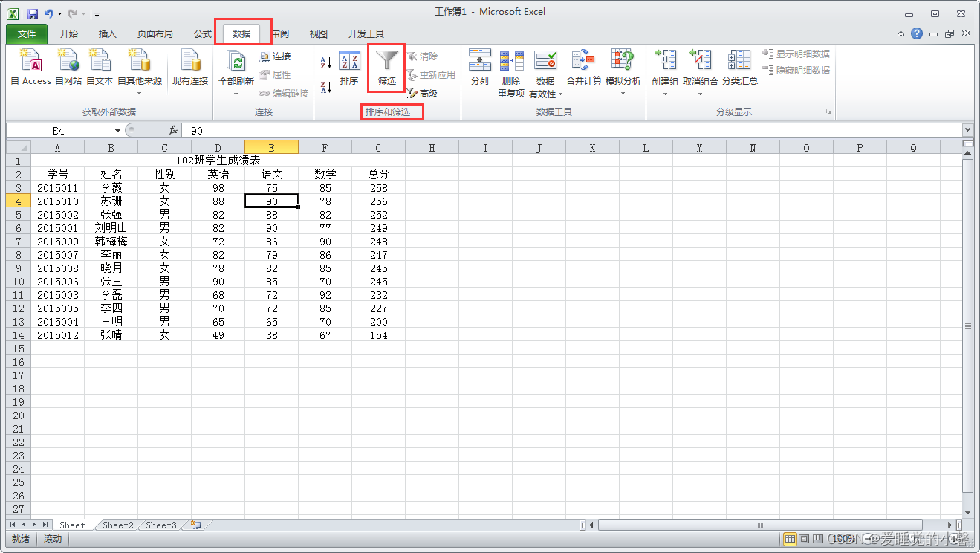Open the File (文件) tab
This screenshot has width=980, height=553.
coord(27,34)
